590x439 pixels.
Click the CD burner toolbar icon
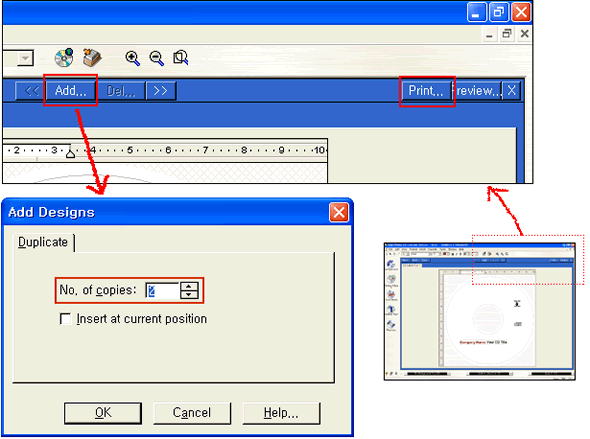(x=92, y=58)
